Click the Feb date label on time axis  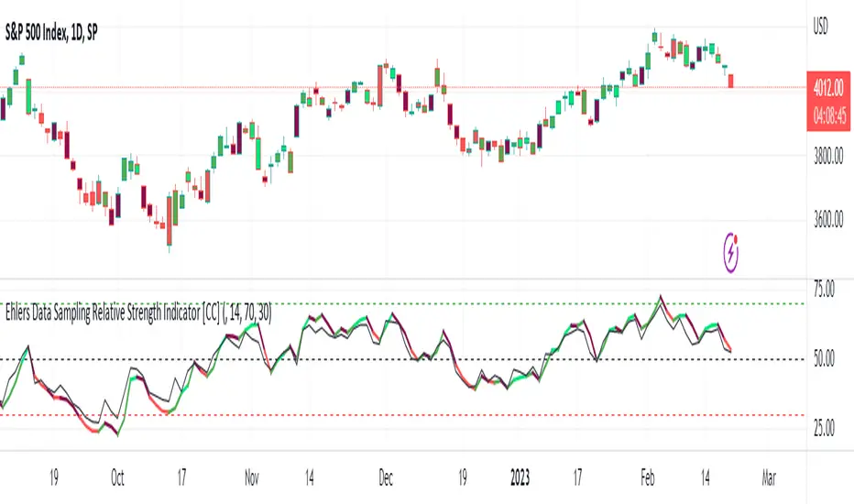(x=647, y=477)
